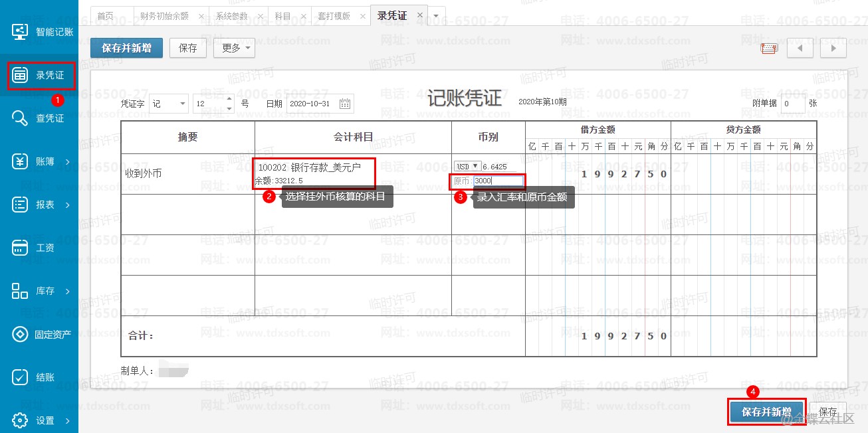The image size is (868, 433).
Task: Click the red keyboard shortcut icon
Action: (x=769, y=48)
